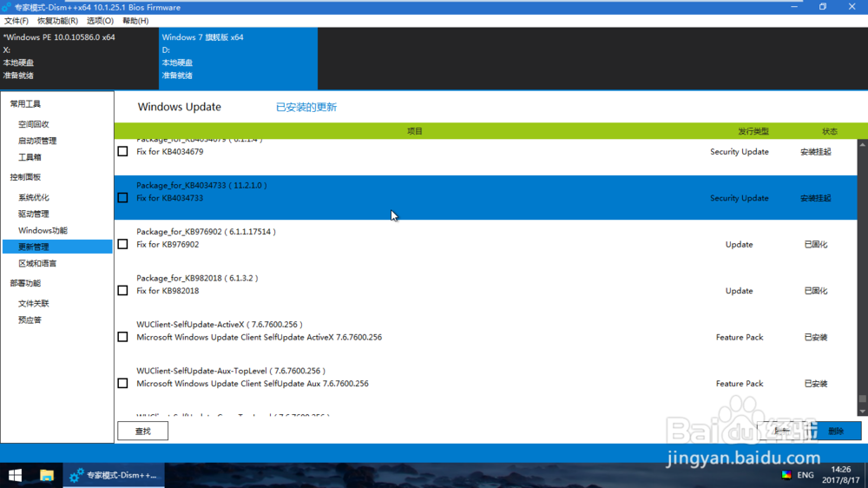Viewport: 868px width, 488px height.
Task: Click Feature Pack cell for WUClient-SelfUpdate-ActiveX
Action: tap(740, 337)
